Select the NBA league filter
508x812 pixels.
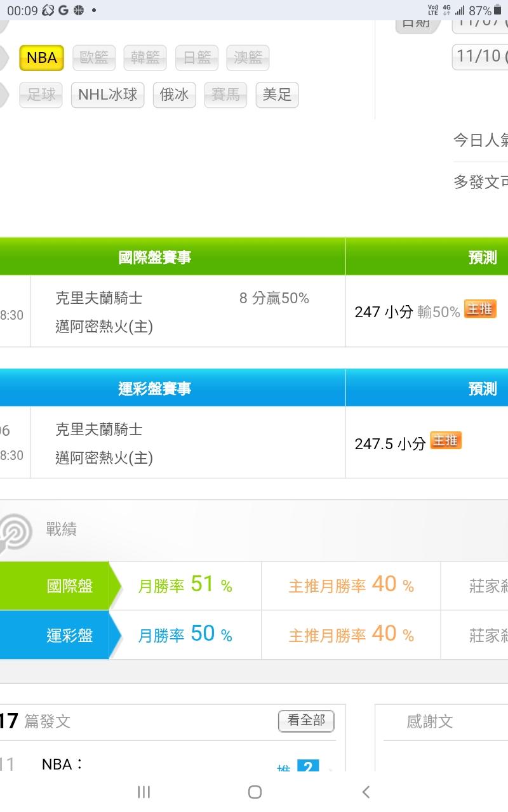[x=41, y=58]
